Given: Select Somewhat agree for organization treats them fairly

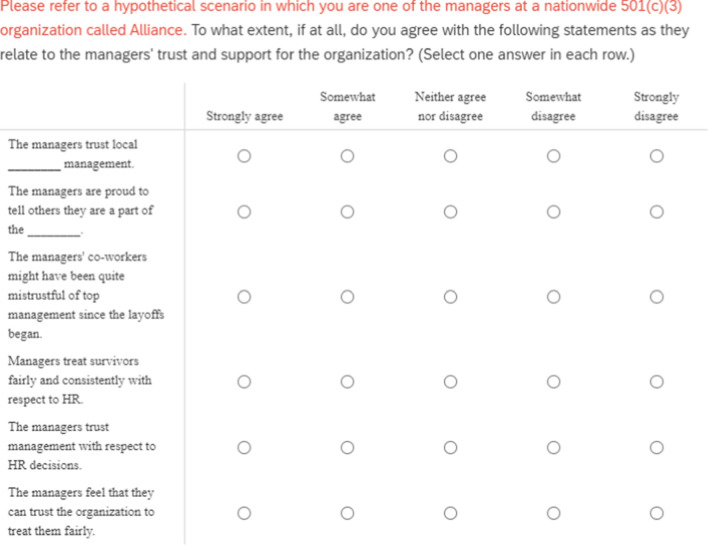Looking at the screenshot, I should coord(347,513).
